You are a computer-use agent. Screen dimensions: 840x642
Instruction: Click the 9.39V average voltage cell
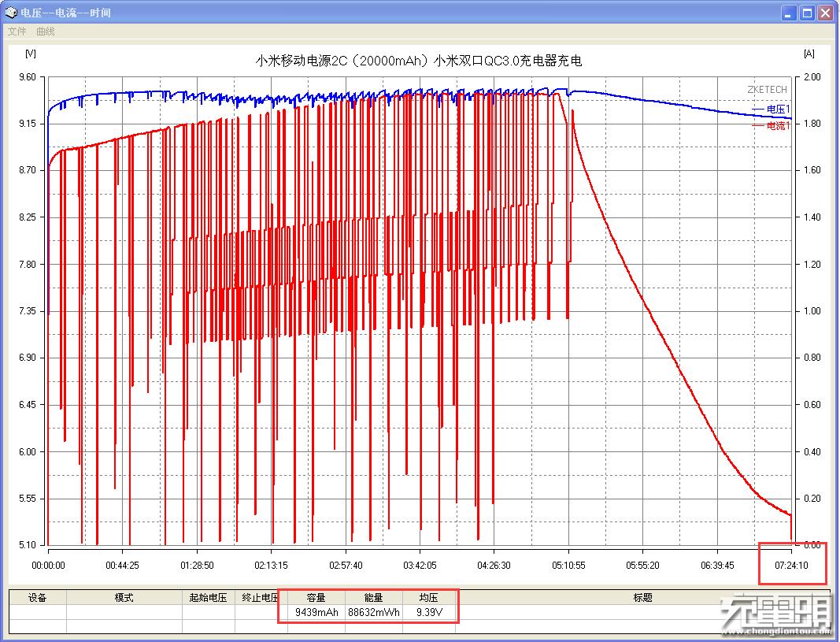[429, 612]
